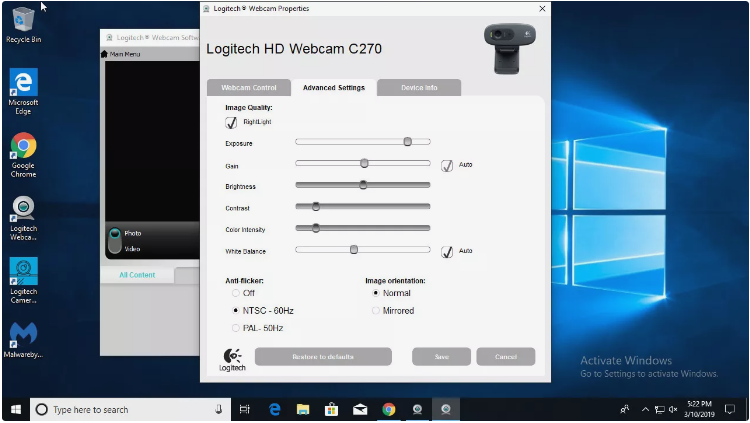Click the Logitech HD Webcam C270 heading
This screenshot has width=750, height=423.
click(294, 49)
